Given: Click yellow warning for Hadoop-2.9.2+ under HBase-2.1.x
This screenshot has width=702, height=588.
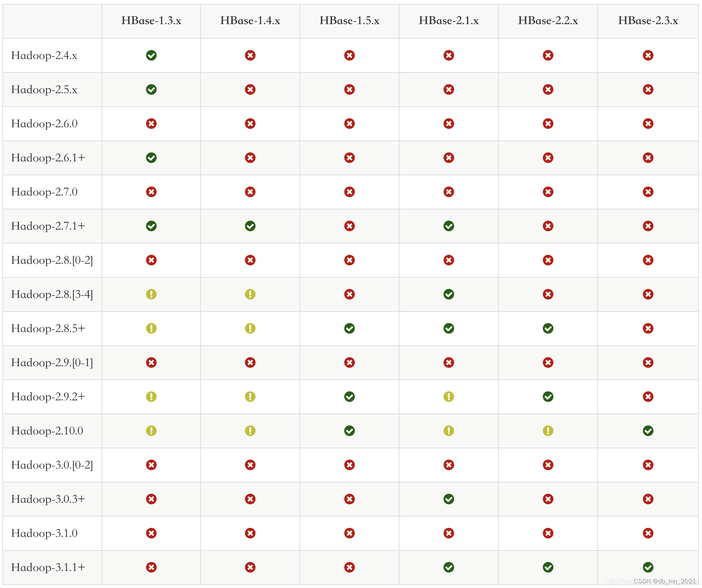Looking at the screenshot, I should click(449, 397).
